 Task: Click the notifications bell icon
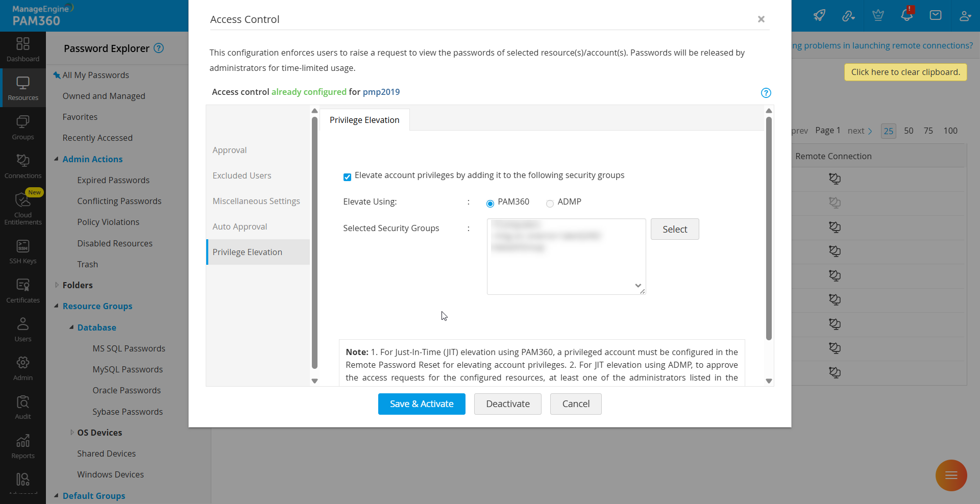906,15
